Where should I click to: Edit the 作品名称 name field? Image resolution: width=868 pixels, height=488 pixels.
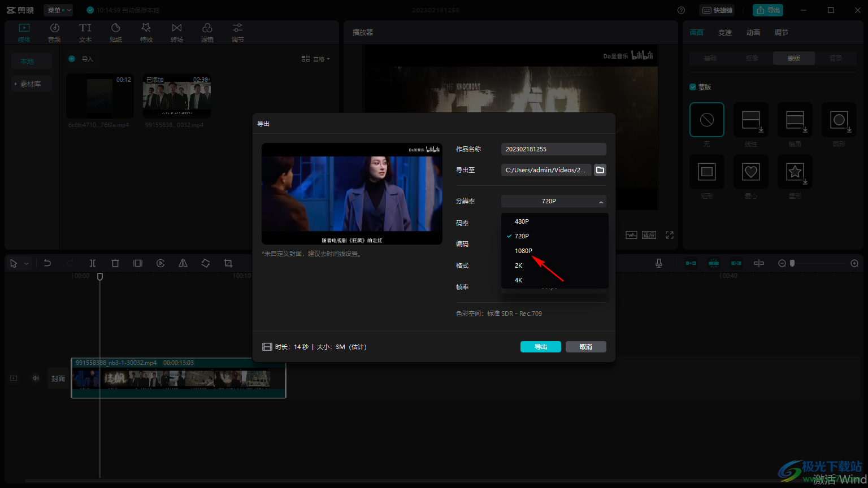(x=553, y=149)
